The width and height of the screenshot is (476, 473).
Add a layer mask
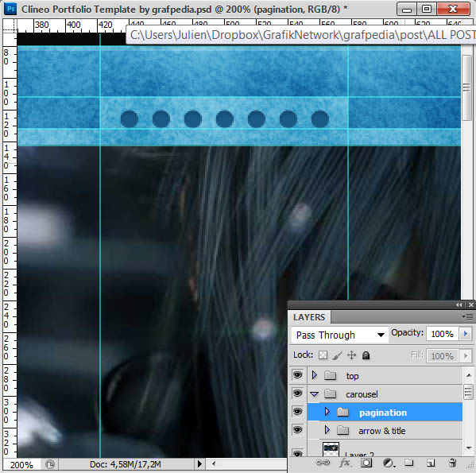pos(366,463)
